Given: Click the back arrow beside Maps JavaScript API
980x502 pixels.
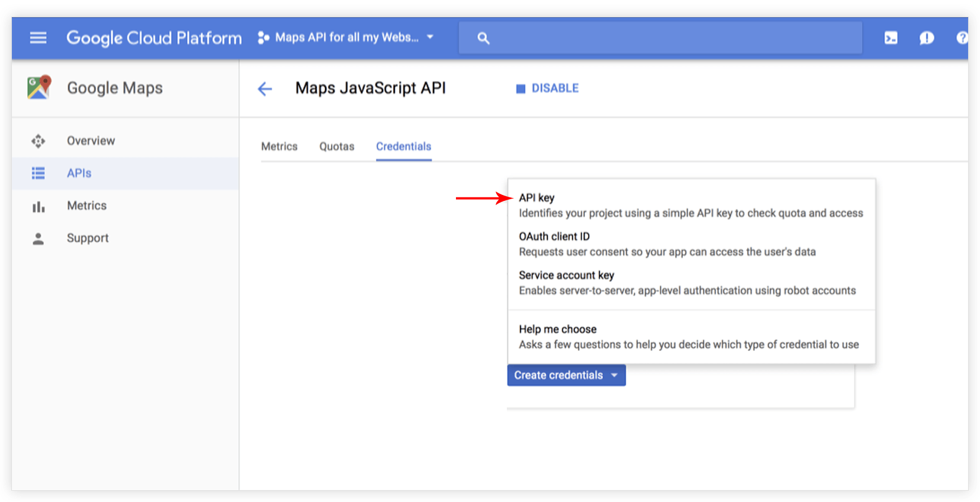Looking at the screenshot, I should (265, 89).
